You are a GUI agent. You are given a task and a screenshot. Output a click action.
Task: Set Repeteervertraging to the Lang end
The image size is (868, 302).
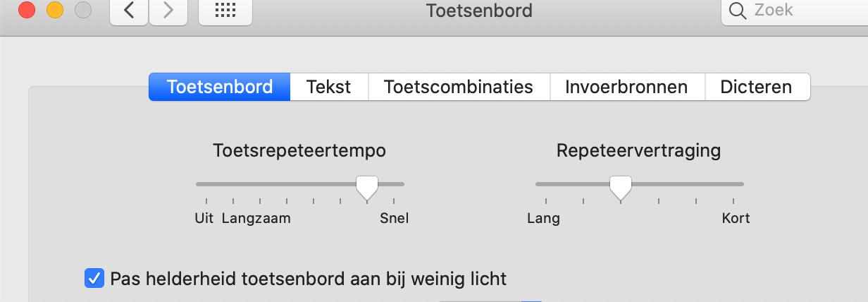(545, 184)
